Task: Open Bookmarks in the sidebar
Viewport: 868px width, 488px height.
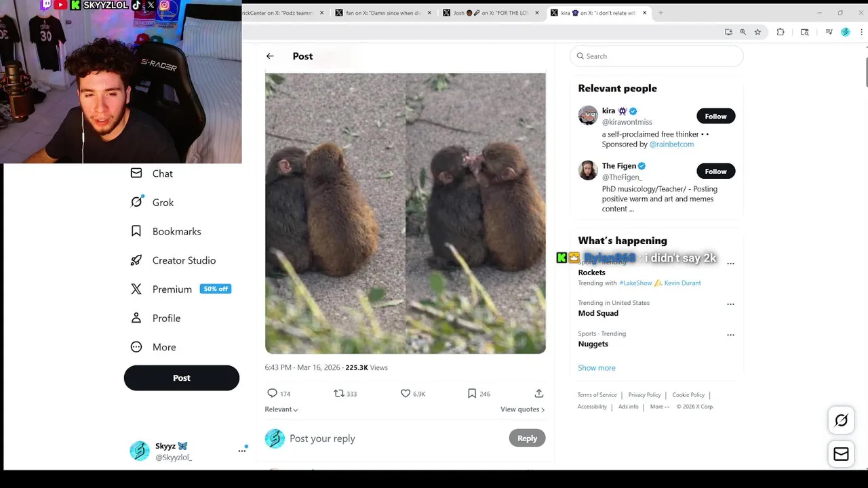Action: [x=176, y=231]
